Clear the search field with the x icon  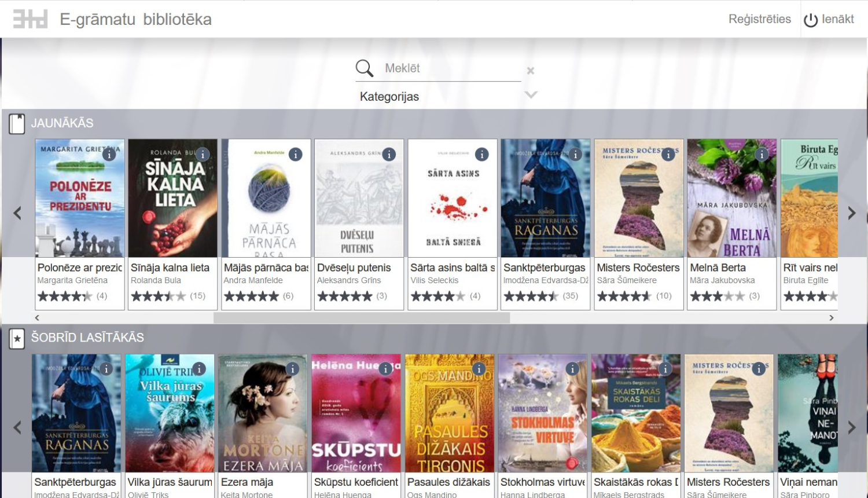click(x=531, y=70)
